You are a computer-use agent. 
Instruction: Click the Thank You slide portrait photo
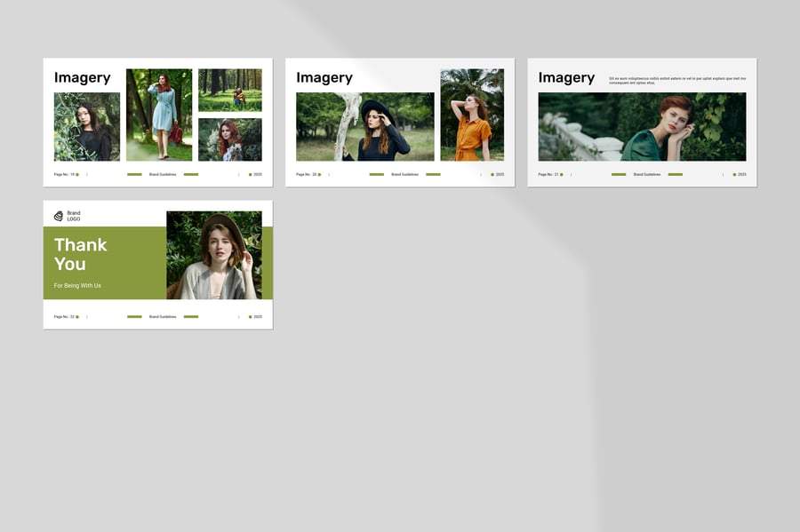pos(213,255)
